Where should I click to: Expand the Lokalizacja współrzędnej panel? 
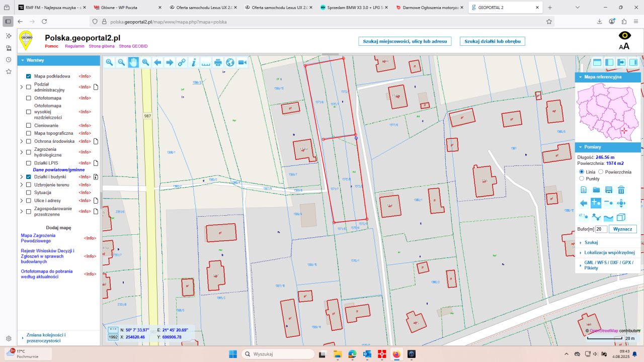[x=609, y=252]
